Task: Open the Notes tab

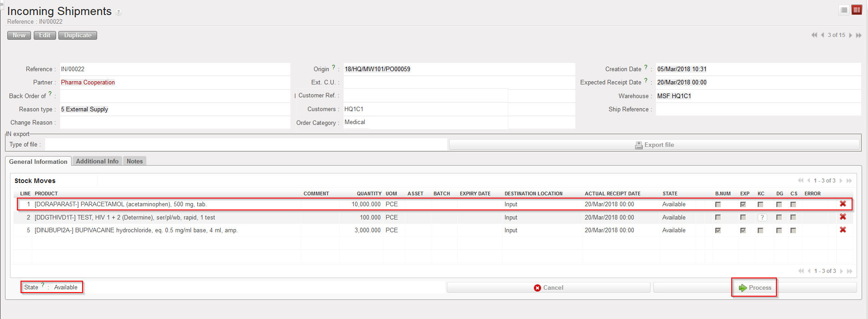Action: [x=134, y=161]
